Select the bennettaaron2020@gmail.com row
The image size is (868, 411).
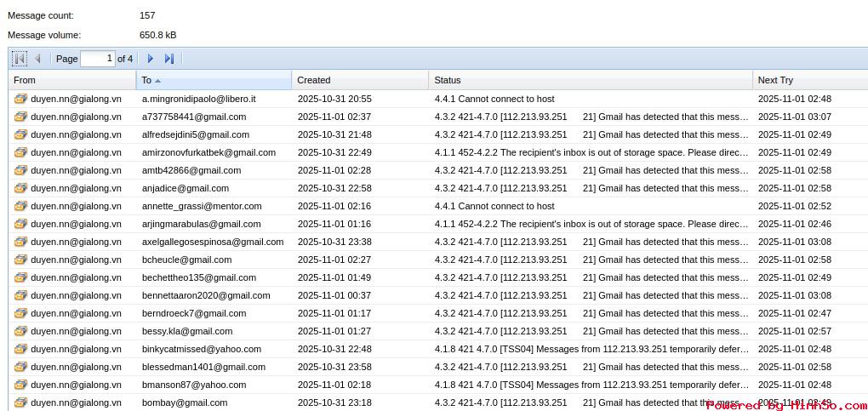pyautogui.click(x=206, y=295)
